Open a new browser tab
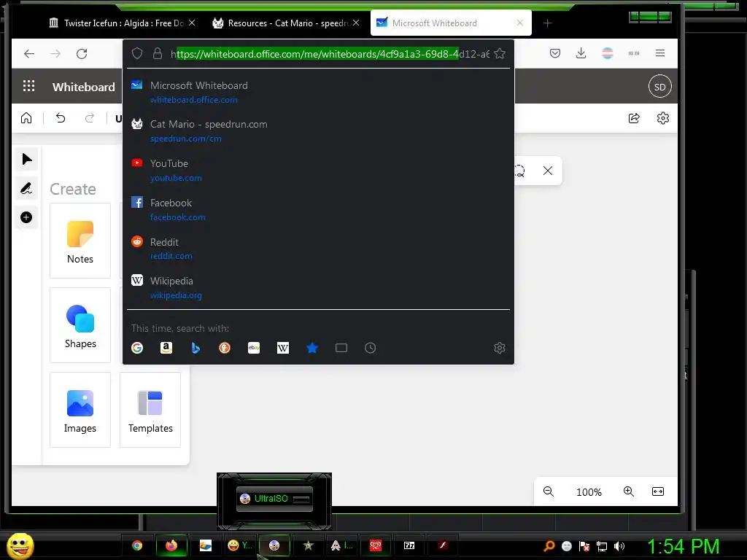The width and height of the screenshot is (747, 560). coord(547,23)
